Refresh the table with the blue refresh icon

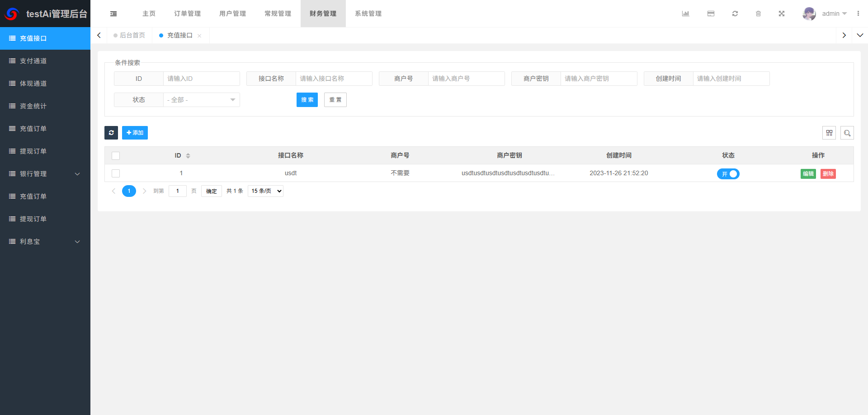tap(111, 132)
